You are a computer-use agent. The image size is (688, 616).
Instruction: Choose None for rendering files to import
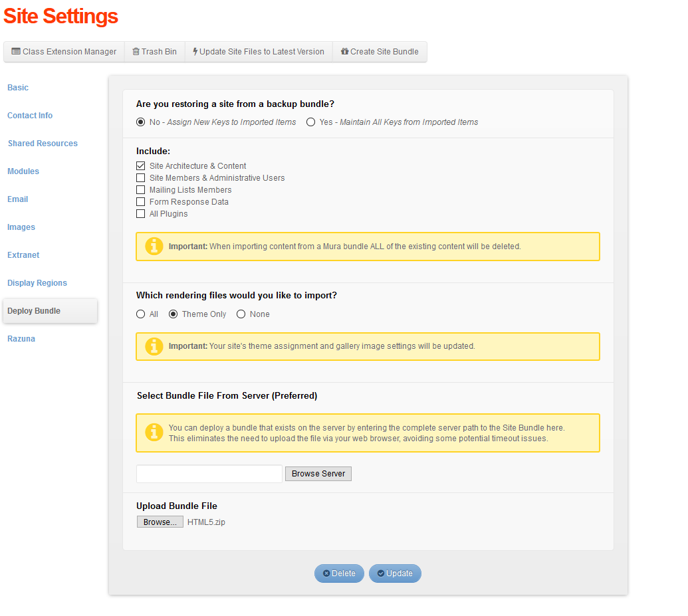(x=241, y=314)
